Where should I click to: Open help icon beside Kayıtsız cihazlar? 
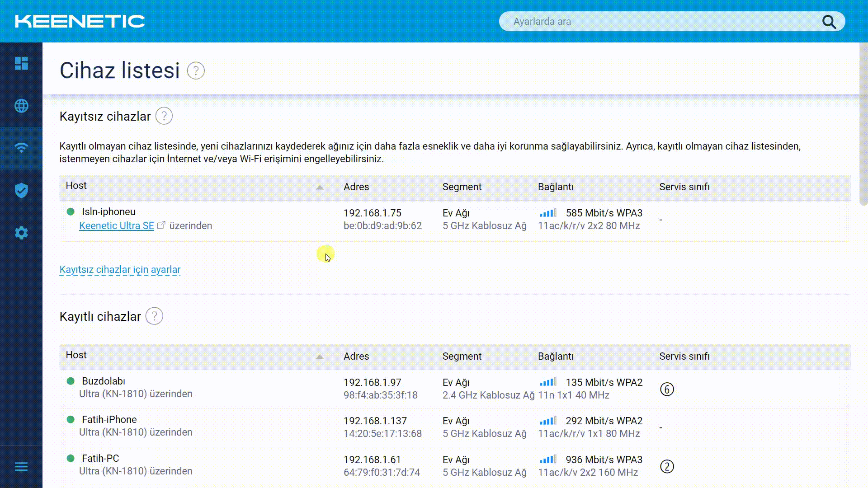164,116
